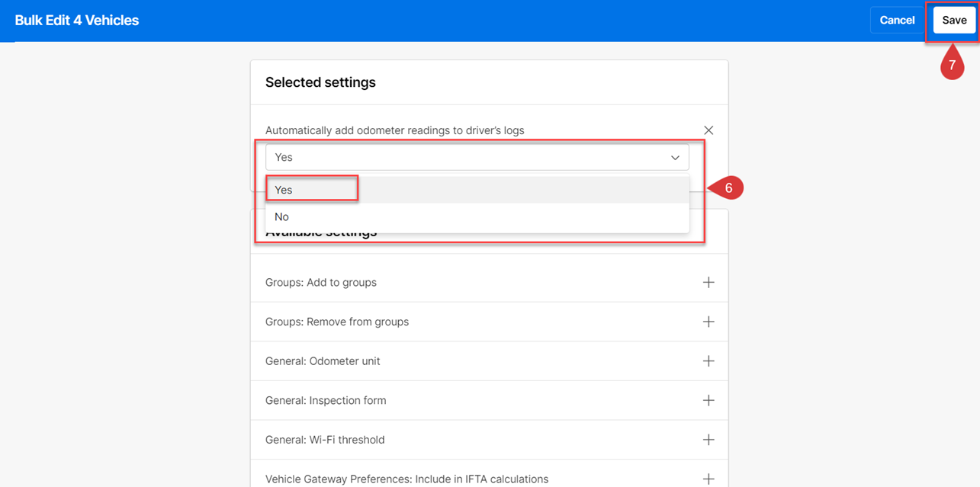Screen dimensions: 980x487
Task: Add General: Odometer unit via plus icon
Action: 708,361
